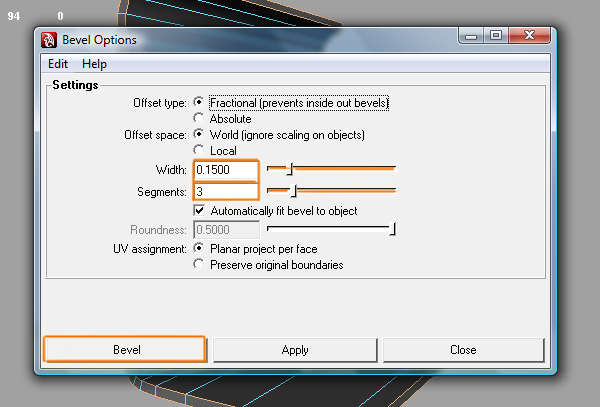Viewport: 600px width, 407px height.
Task: Choose World offset space option
Action: 198,134
